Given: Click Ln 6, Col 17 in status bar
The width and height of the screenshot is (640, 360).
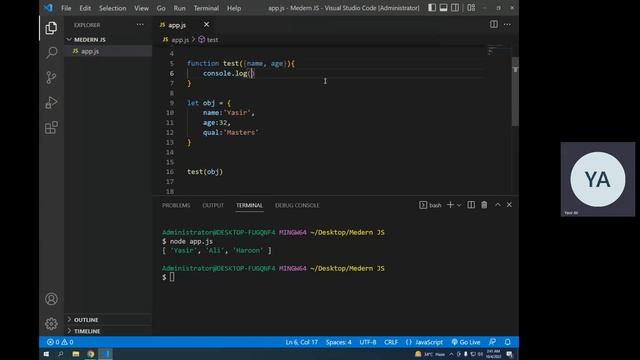Looking at the screenshot, I should (302, 342).
